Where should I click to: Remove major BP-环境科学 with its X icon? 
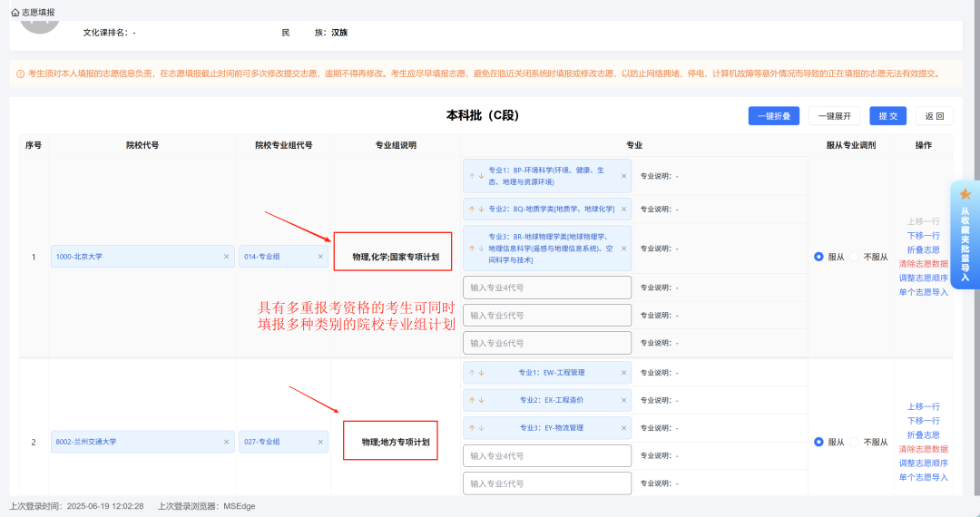coord(623,176)
